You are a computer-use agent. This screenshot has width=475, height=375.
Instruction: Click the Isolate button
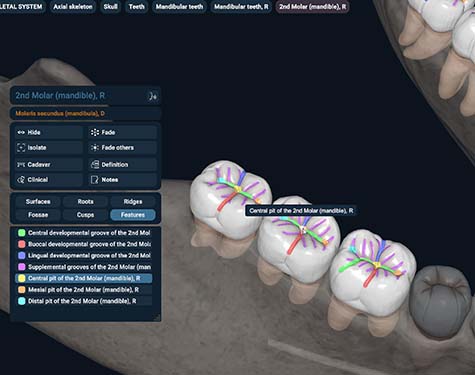pos(49,148)
